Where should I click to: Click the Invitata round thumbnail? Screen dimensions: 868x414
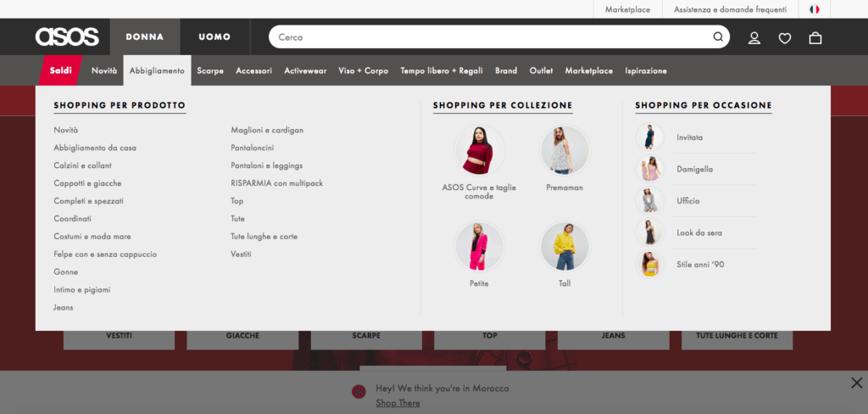649,137
